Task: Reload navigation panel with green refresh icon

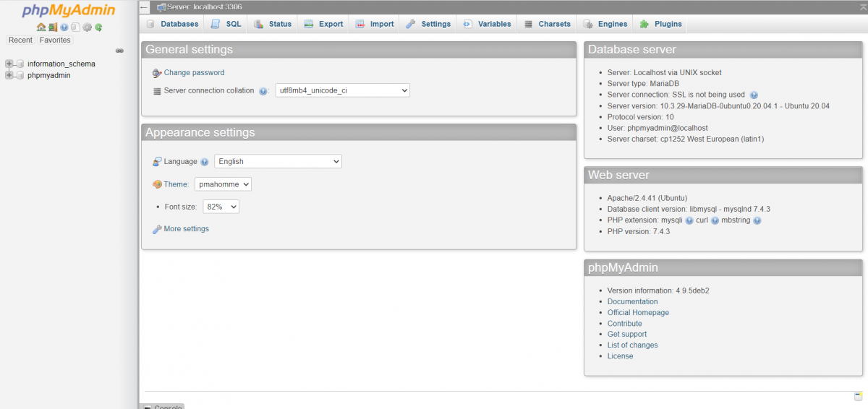Action: pyautogui.click(x=98, y=27)
